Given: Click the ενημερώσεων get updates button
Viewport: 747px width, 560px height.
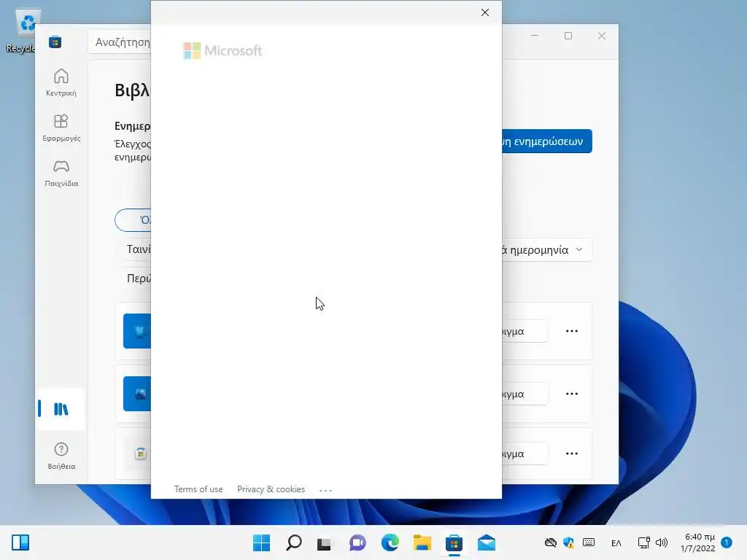Looking at the screenshot, I should (547, 141).
